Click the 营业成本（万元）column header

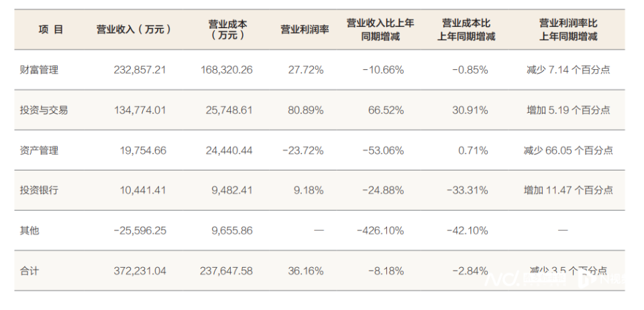coord(227,30)
